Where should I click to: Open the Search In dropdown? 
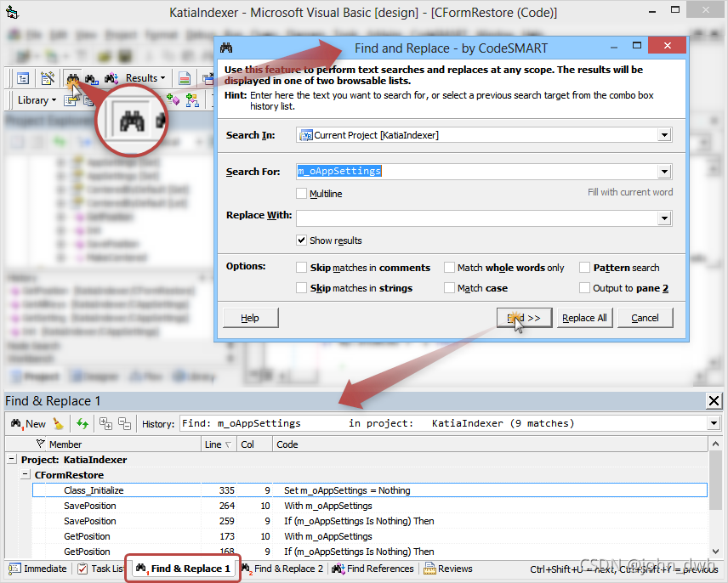(664, 134)
